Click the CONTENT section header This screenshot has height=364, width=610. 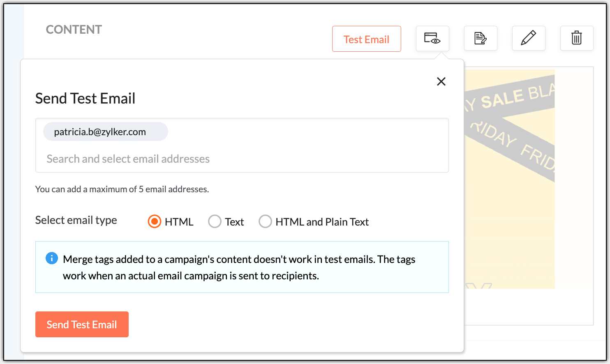74,29
